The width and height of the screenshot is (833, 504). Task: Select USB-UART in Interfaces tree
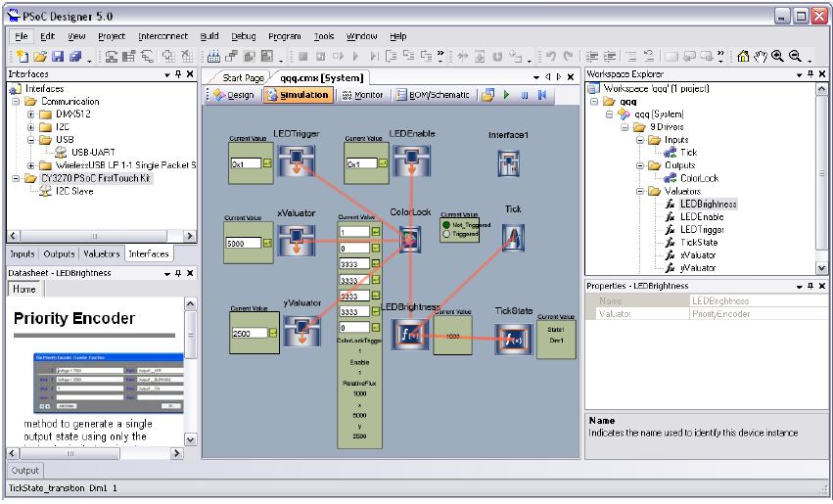point(94,153)
